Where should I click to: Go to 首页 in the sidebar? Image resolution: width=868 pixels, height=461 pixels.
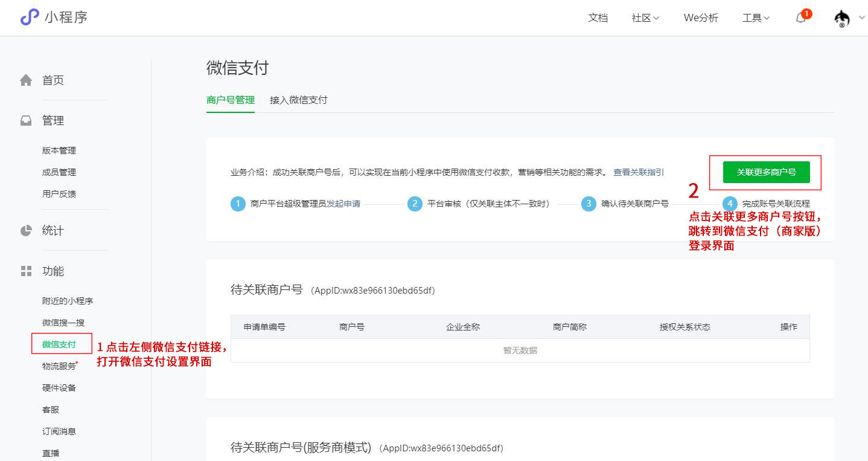[x=53, y=80]
